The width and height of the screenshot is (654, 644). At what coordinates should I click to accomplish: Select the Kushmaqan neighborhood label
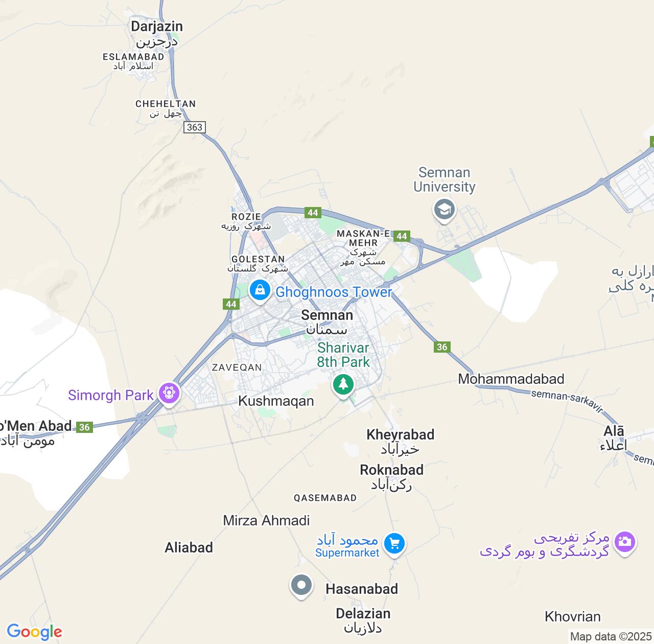pyautogui.click(x=276, y=401)
